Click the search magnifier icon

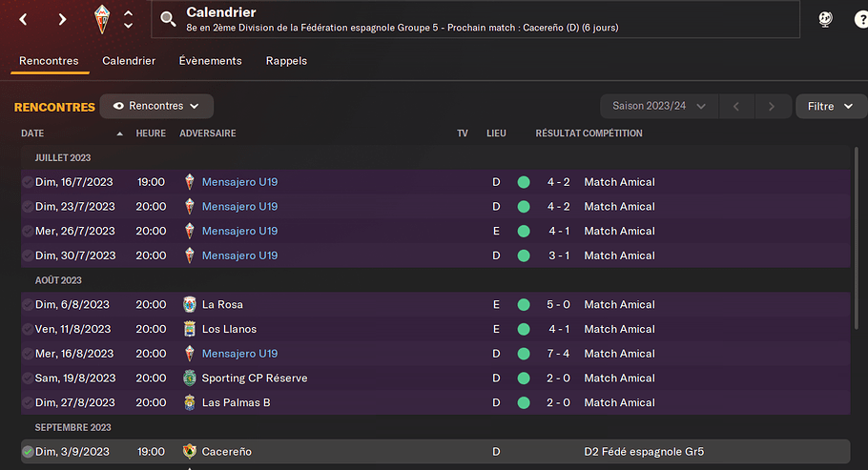point(168,19)
